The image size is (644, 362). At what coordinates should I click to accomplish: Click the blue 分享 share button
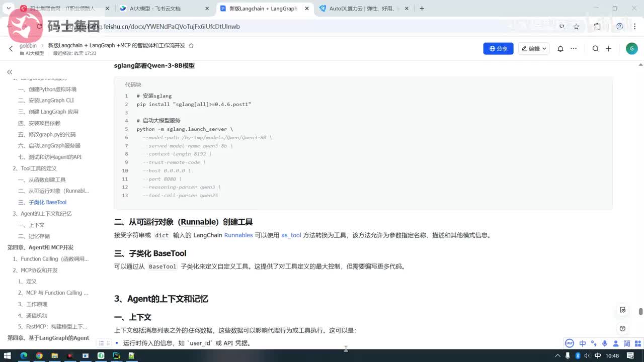[x=498, y=49]
